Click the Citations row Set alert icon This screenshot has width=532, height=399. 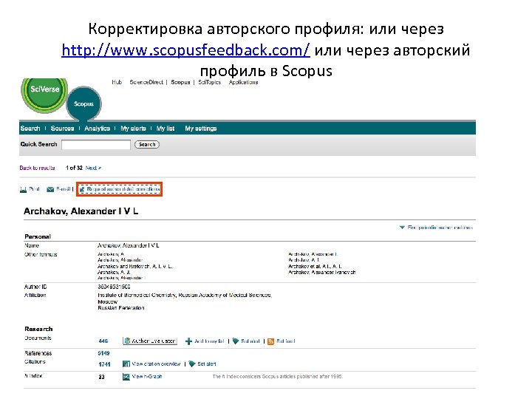(x=192, y=364)
